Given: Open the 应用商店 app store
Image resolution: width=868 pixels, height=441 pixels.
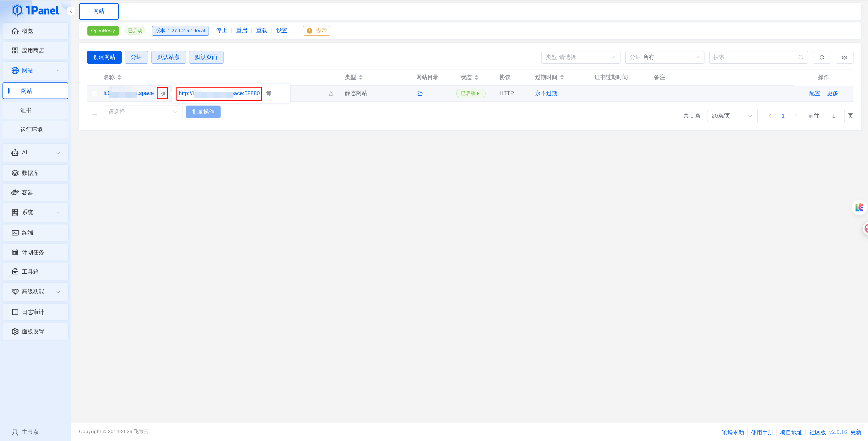Looking at the screenshot, I should tap(35, 51).
